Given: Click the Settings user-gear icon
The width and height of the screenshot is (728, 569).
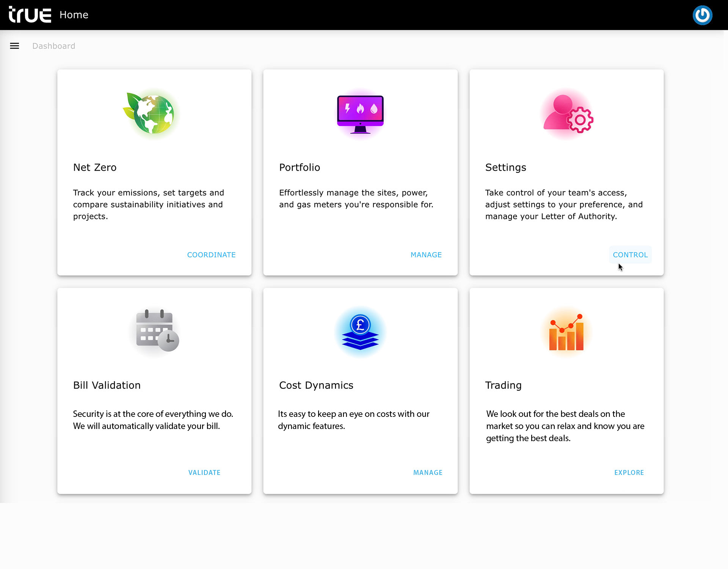Looking at the screenshot, I should point(567,114).
